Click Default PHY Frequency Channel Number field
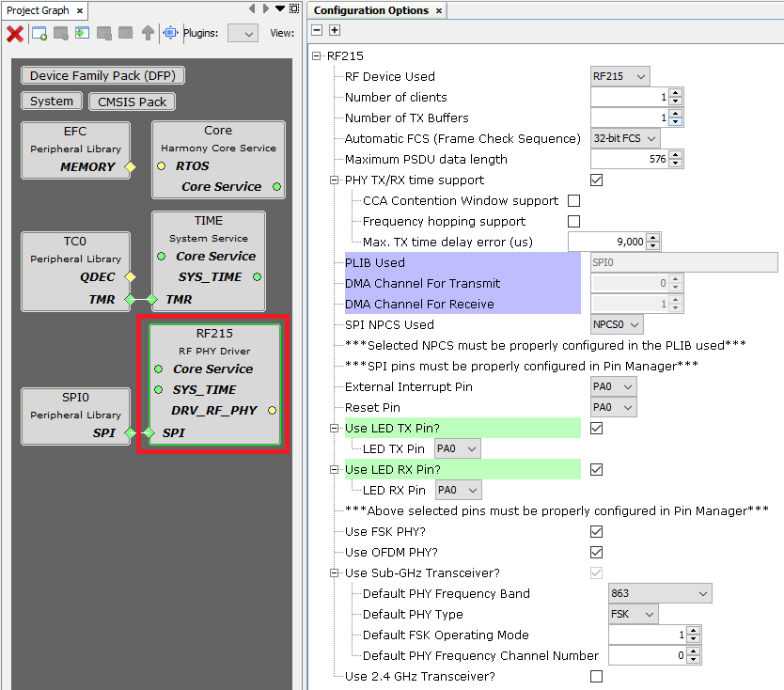Viewport: 784px width, 690px height. click(x=648, y=655)
